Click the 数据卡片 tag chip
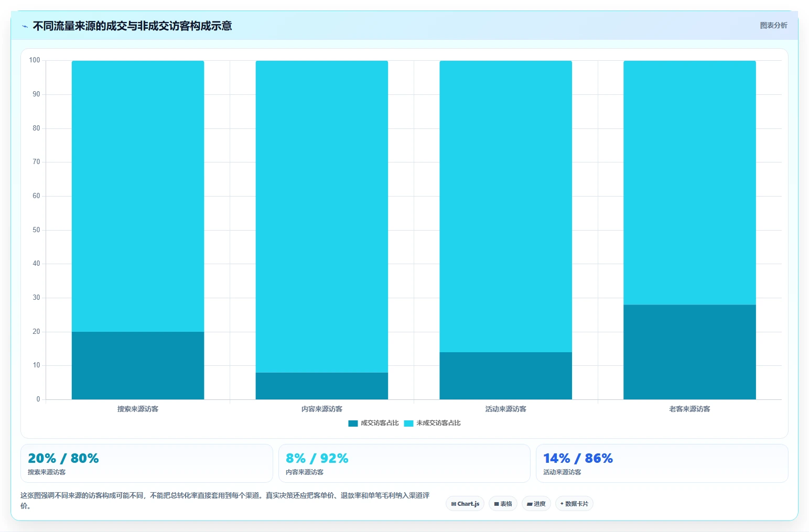The height and width of the screenshot is (532, 809). click(x=574, y=504)
